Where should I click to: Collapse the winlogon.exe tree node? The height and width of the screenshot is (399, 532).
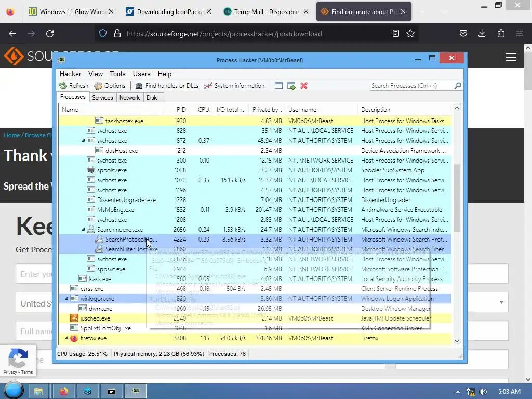click(x=66, y=299)
